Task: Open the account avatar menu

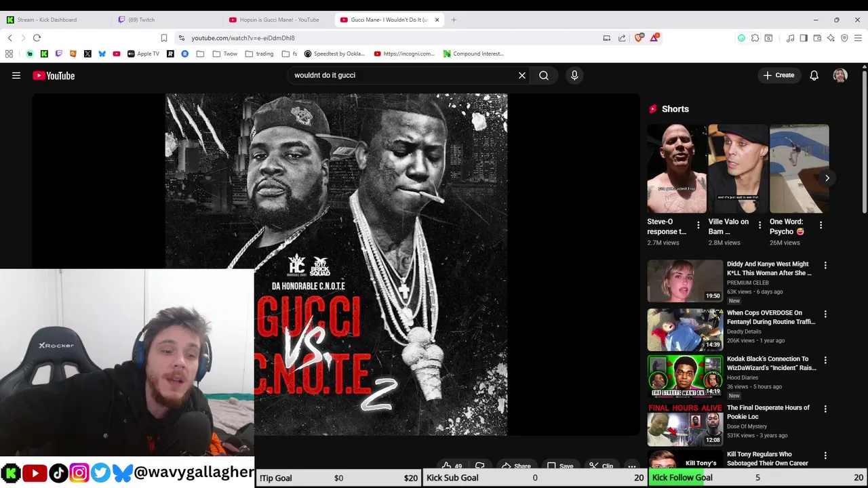Action: (840, 75)
